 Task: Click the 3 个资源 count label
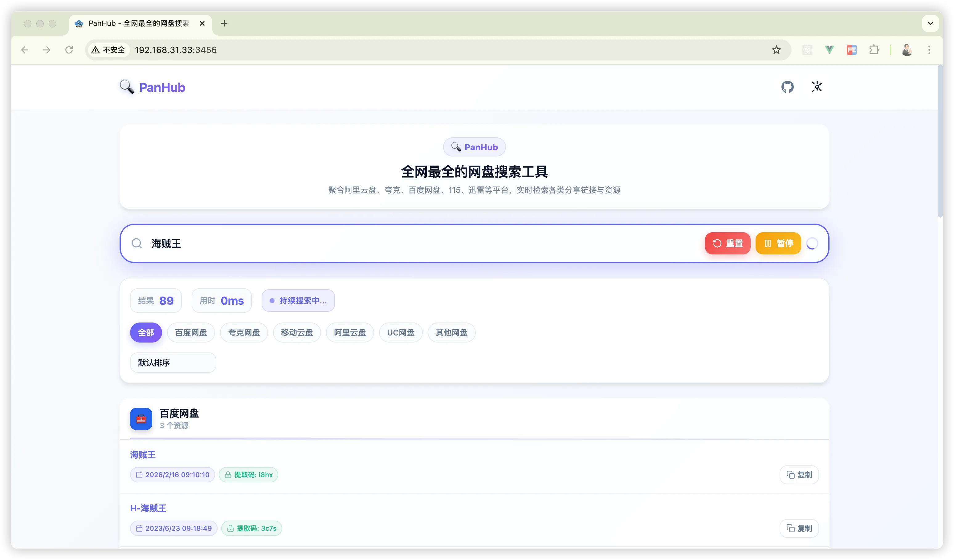click(174, 426)
